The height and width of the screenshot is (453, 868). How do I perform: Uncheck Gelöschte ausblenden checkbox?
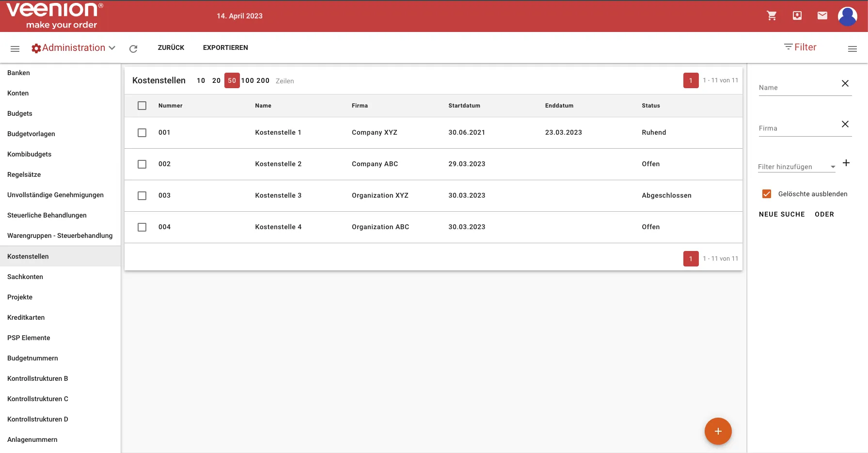point(767,194)
